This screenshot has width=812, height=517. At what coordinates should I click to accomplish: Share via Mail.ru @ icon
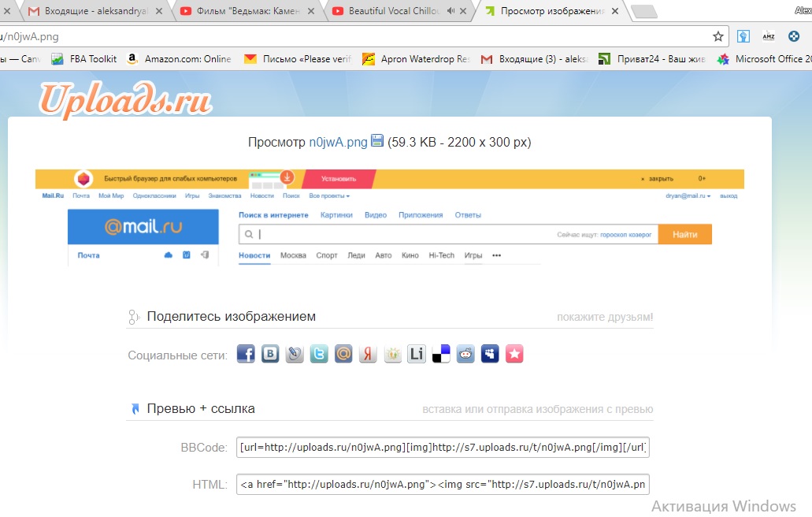(x=343, y=354)
